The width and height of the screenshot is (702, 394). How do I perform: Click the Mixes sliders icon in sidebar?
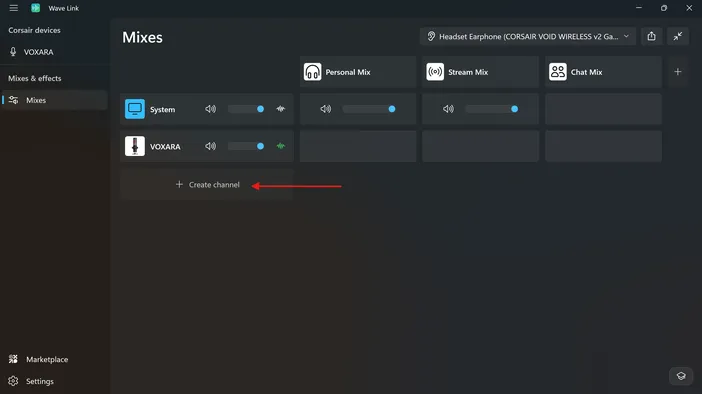coord(13,100)
